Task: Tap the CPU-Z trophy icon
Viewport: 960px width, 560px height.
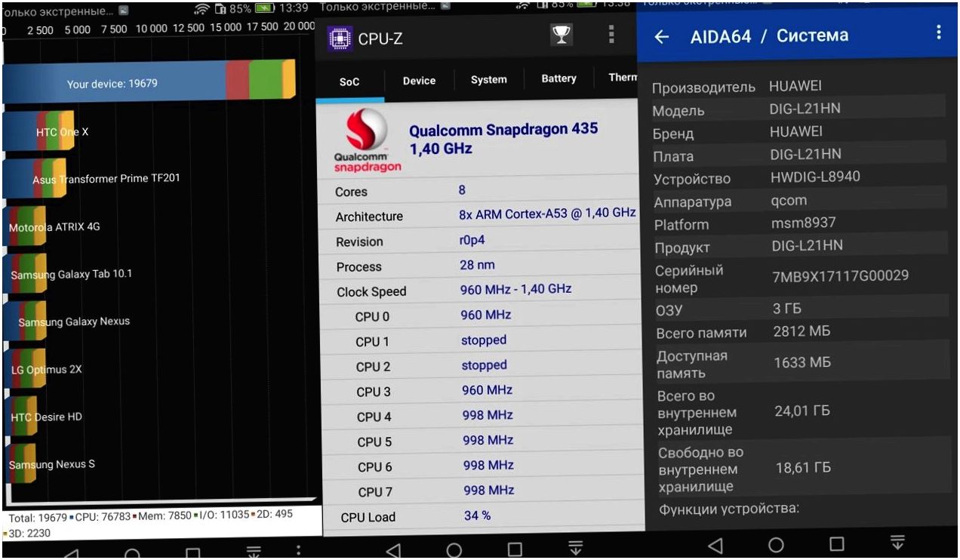Action: (x=562, y=35)
